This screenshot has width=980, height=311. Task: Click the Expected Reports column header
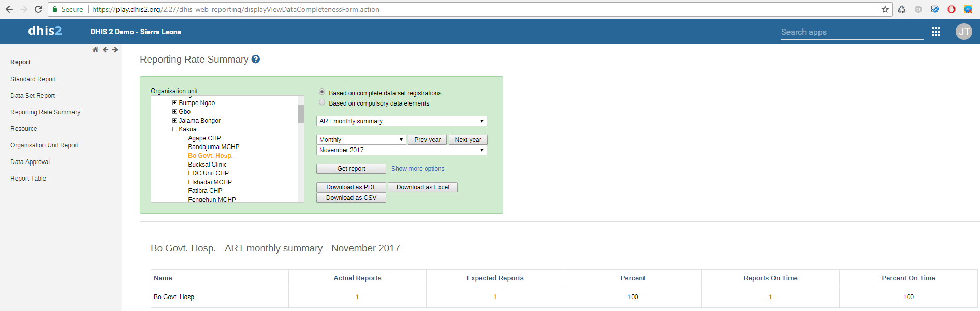495,278
